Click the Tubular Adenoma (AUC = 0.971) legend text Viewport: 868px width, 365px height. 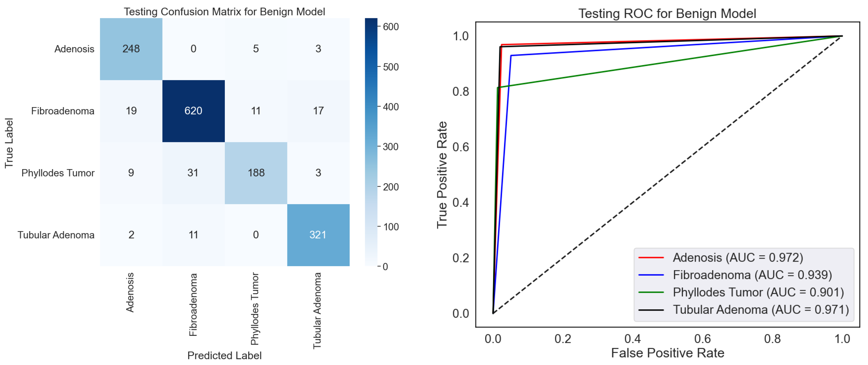(761, 310)
